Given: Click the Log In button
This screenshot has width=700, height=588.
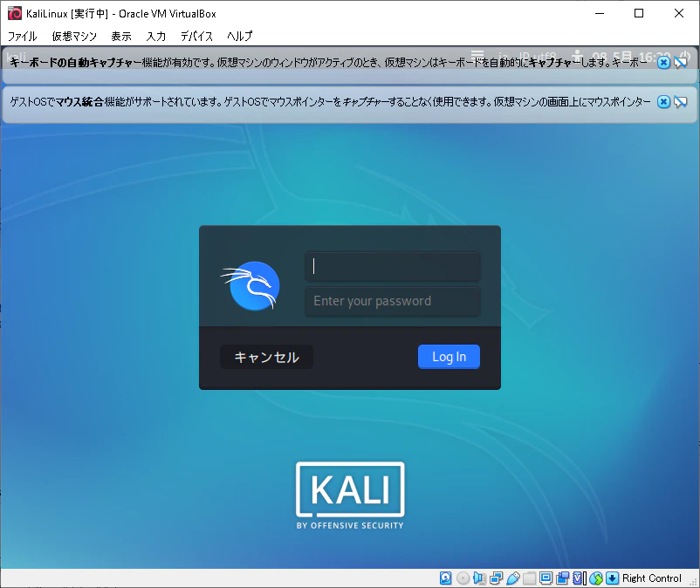Looking at the screenshot, I should (449, 357).
